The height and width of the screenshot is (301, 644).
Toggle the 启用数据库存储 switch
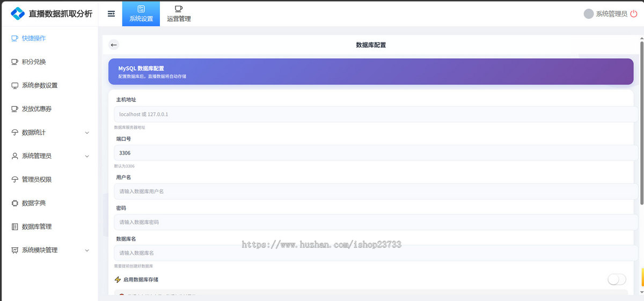click(x=617, y=280)
